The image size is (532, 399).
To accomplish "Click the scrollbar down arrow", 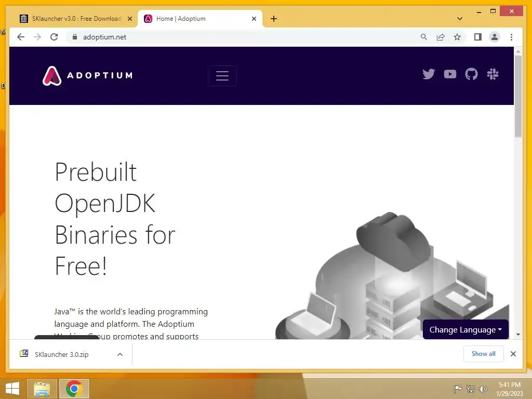I will [518, 334].
